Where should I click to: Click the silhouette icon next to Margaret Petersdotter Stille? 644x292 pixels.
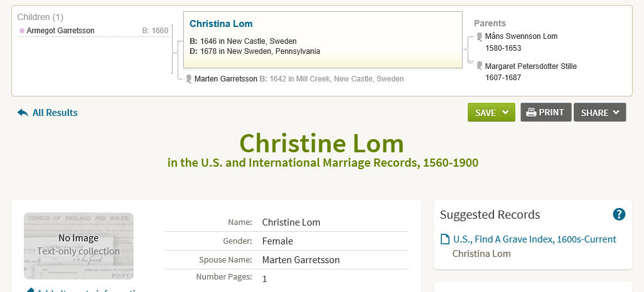(x=479, y=66)
